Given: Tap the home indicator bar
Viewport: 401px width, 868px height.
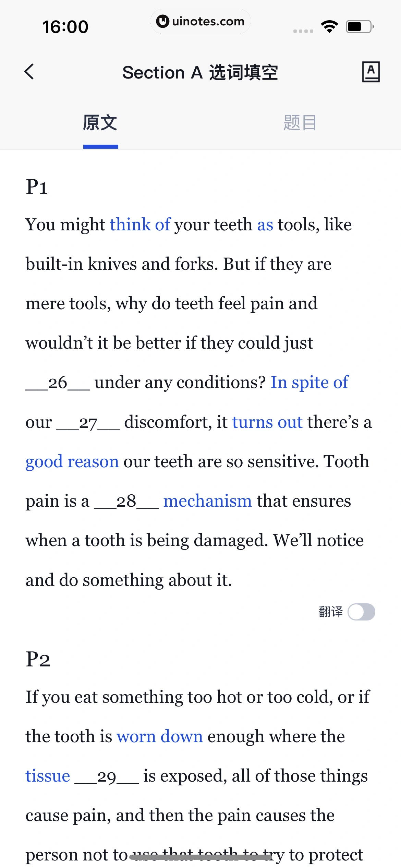Looking at the screenshot, I should [200, 857].
